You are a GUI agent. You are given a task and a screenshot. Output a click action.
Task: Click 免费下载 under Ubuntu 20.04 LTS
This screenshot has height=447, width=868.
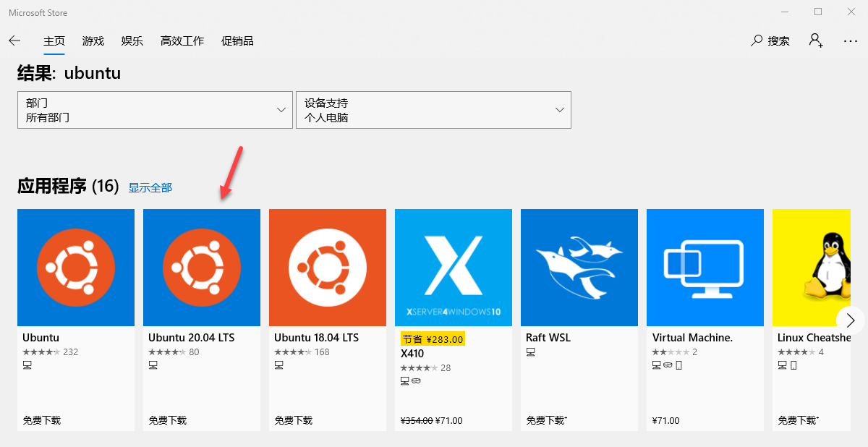[168, 420]
